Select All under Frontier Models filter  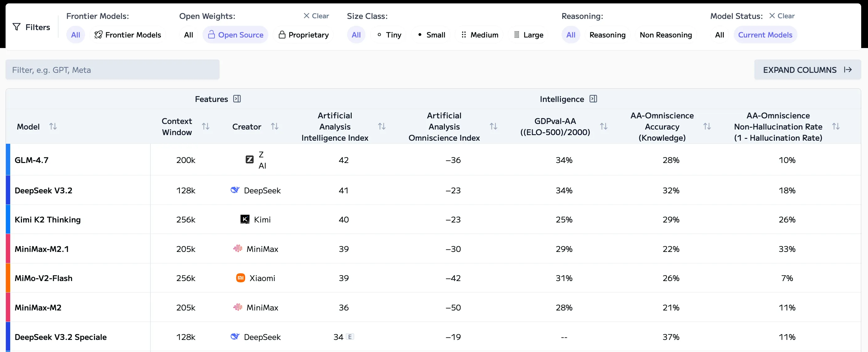click(x=76, y=35)
